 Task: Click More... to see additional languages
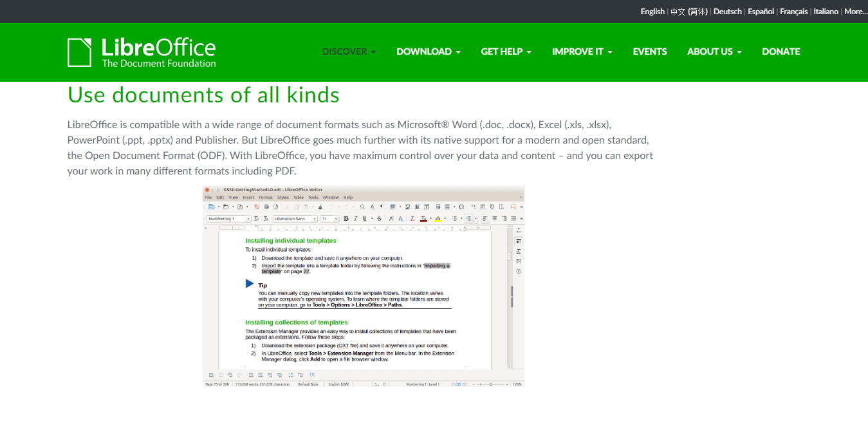tap(856, 12)
